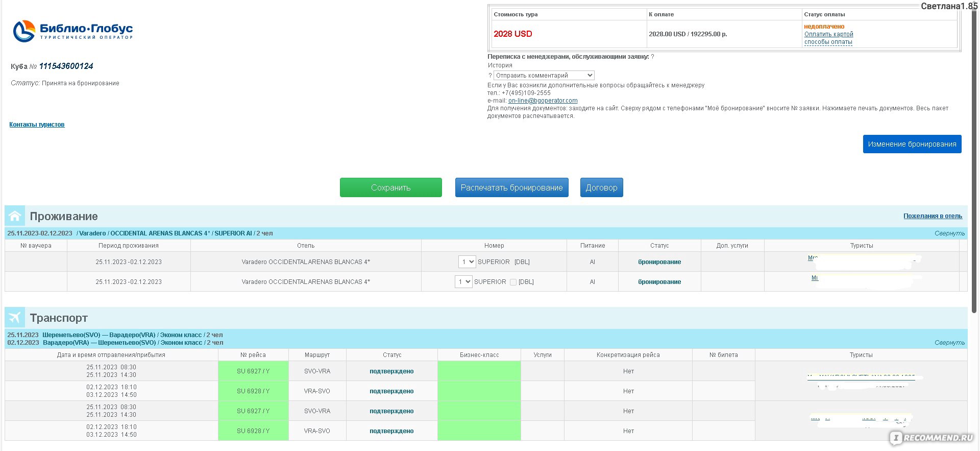Click the Питание column header
This screenshot has height=451, width=980.
coord(593,246)
